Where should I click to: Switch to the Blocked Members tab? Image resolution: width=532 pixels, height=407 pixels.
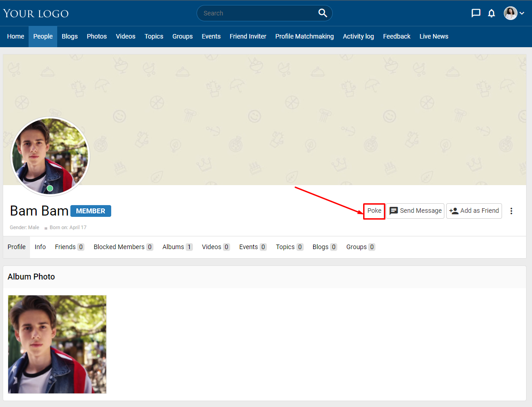click(x=123, y=247)
